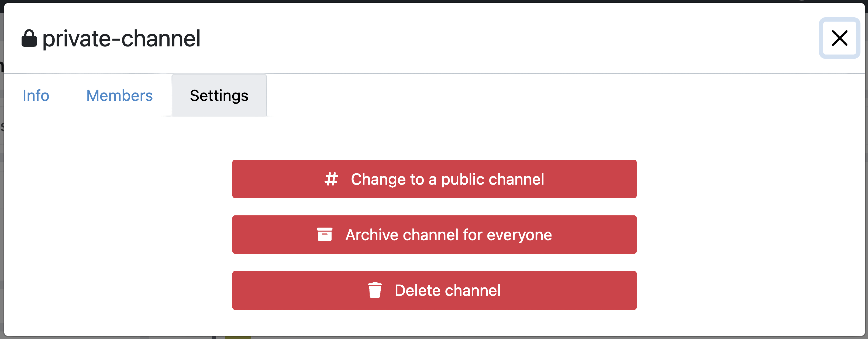Change private-channel to a public channel
This screenshot has width=868, height=339.
tap(434, 179)
